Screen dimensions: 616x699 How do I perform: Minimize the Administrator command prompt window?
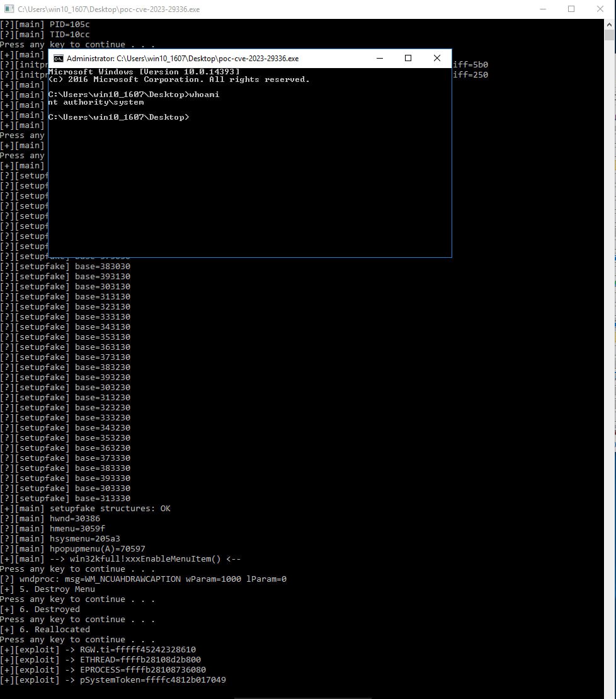380,59
